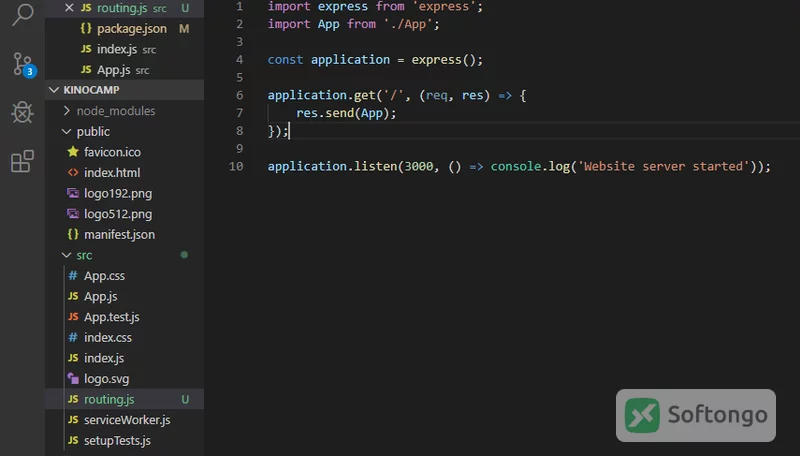Viewport: 800px width, 456px height.
Task: Click the green modified dot on src folder
Action: point(184,255)
